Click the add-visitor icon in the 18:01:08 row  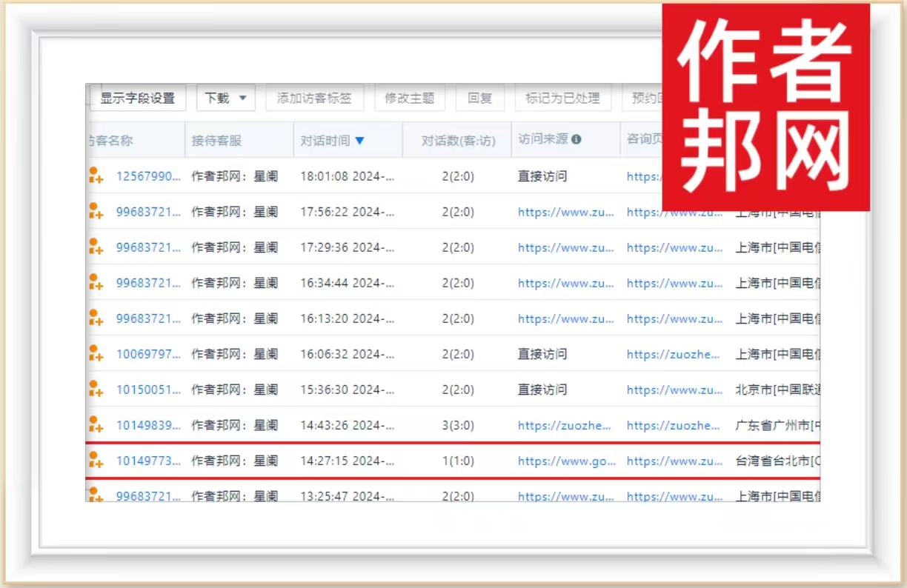pyautogui.click(x=95, y=176)
